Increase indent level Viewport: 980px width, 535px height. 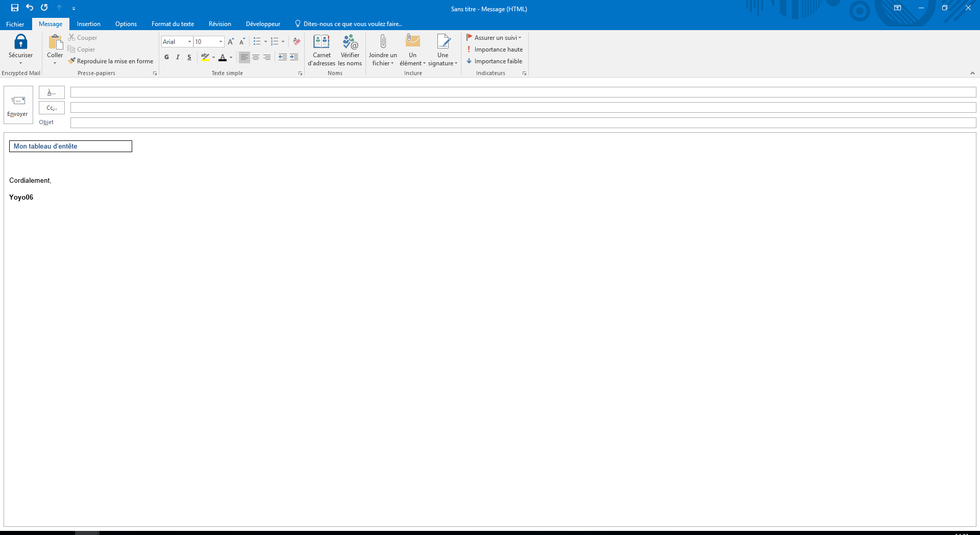point(294,57)
